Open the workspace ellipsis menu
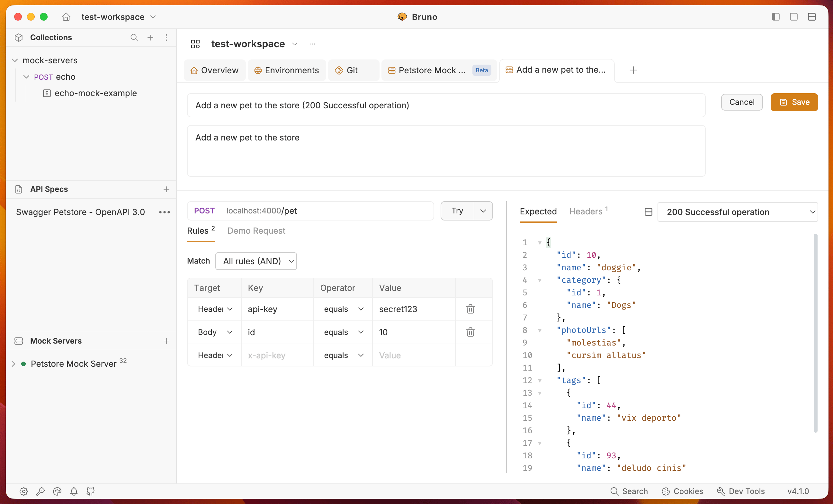The height and width of the screenshot is (504, 833). (x=313, y=44)
